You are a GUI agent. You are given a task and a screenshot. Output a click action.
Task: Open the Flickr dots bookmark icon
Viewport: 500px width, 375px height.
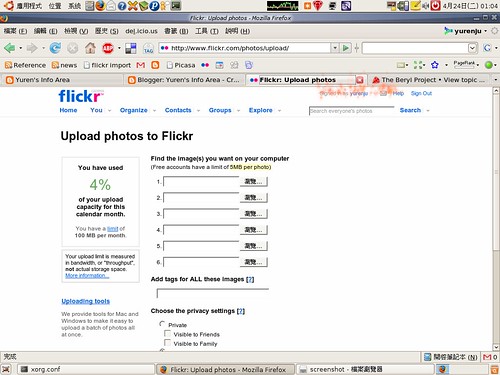[205, 65]
